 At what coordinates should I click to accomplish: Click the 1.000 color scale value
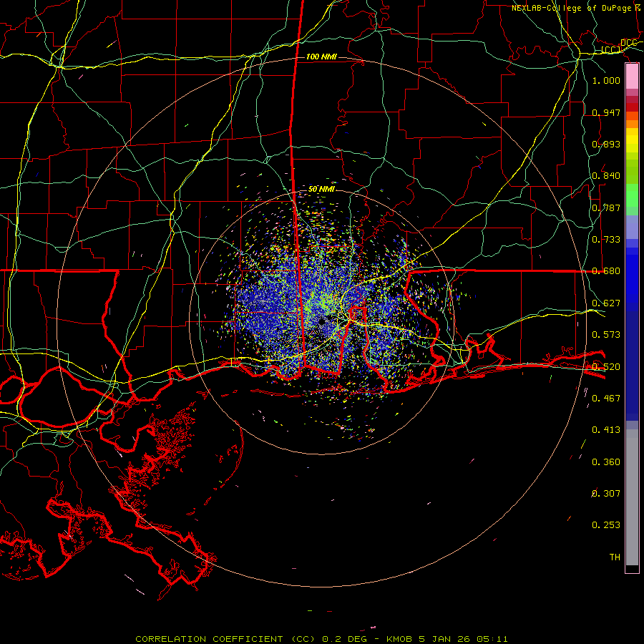[x=606, y=80]
